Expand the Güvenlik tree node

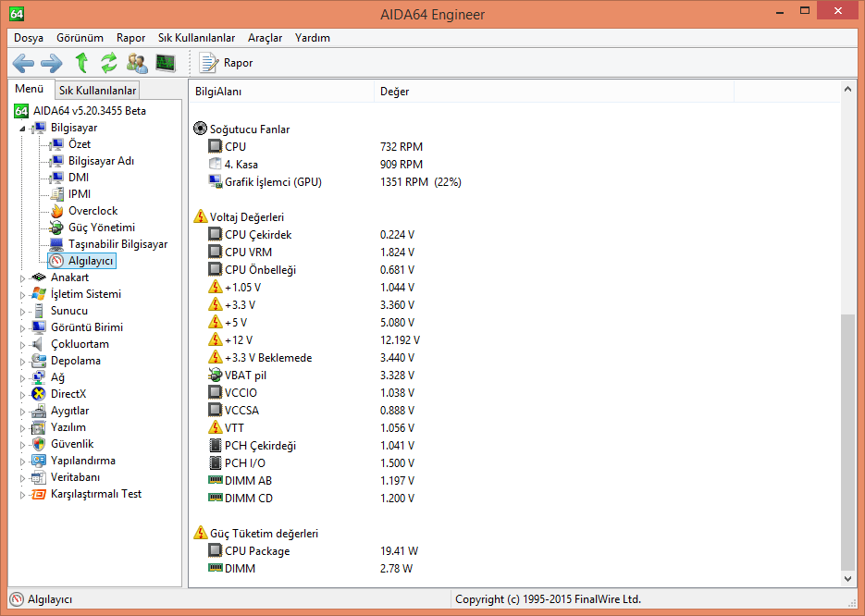22,445
